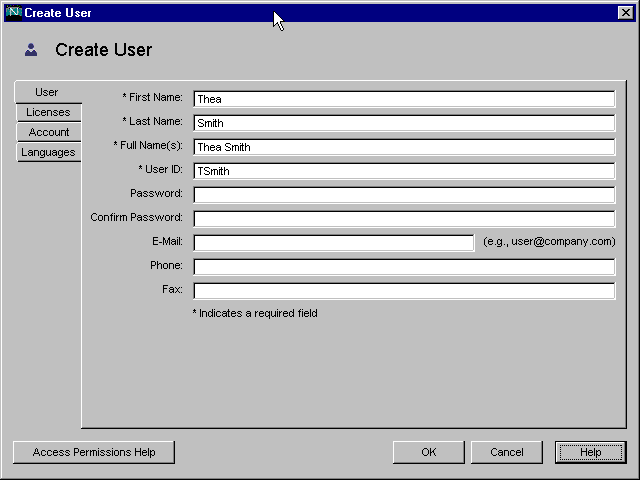Open the Help button

(x=591, y=452)
